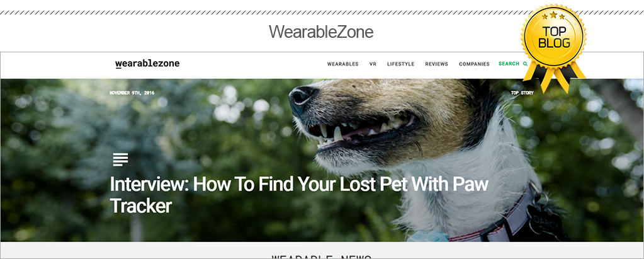Open the Companies menu item
The width and height of the screenshot is (644, 259).
474,64
